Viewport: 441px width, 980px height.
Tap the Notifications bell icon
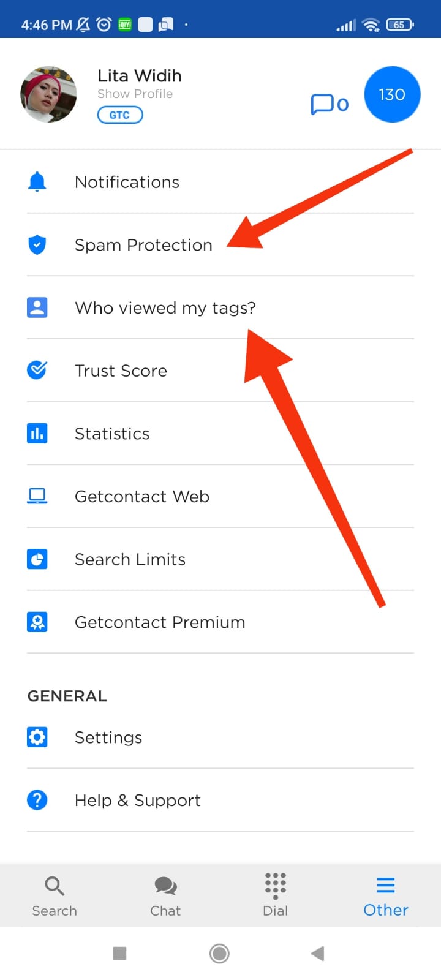point(37,182)
